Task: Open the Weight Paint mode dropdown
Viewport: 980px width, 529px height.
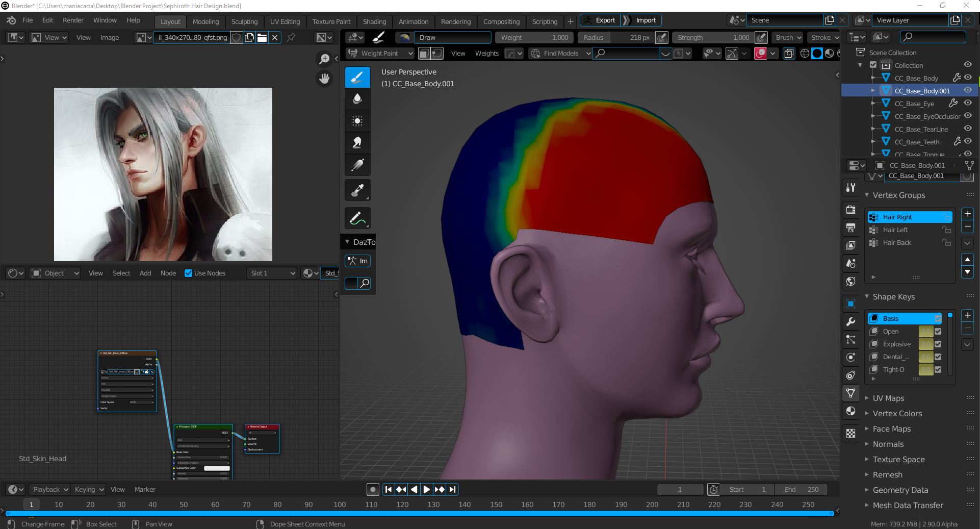Action: (380, 53)
